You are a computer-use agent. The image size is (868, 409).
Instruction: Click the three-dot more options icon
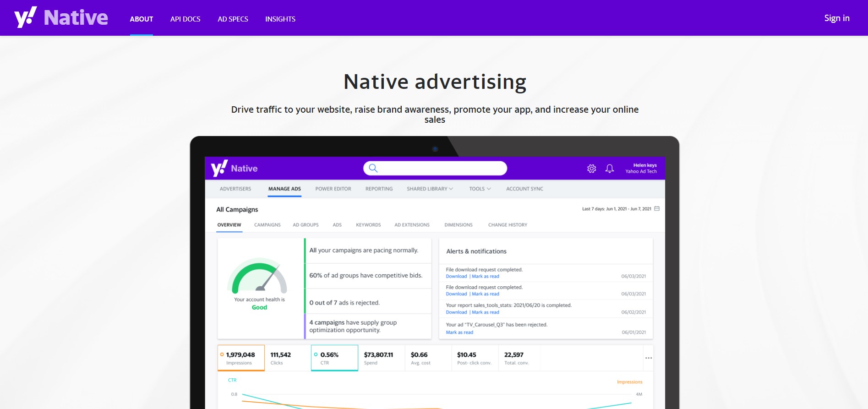(x=648, y=358)
